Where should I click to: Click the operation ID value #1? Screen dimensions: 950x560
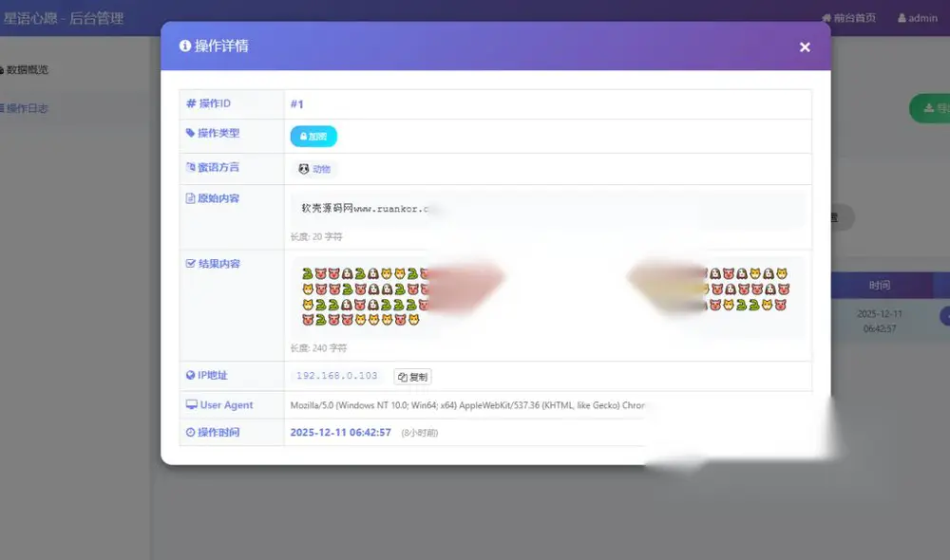(296, 104)
